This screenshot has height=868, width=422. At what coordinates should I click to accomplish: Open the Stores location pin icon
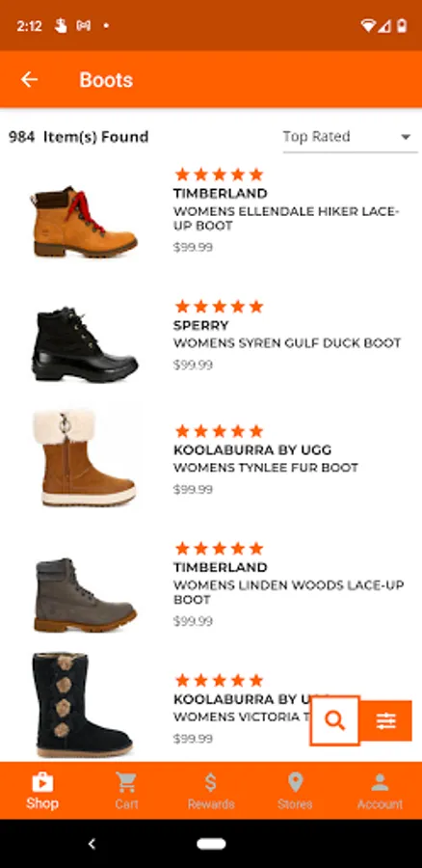[x=296, y=783]
